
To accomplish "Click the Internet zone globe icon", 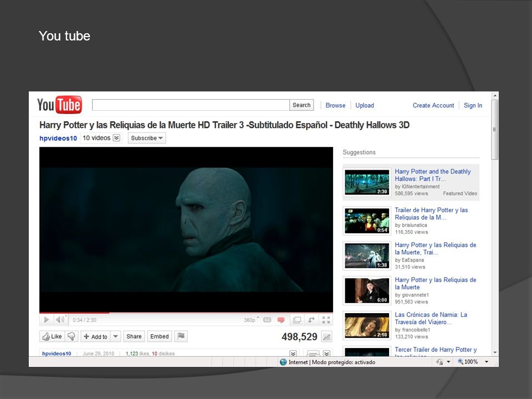I will coord(283,362).
